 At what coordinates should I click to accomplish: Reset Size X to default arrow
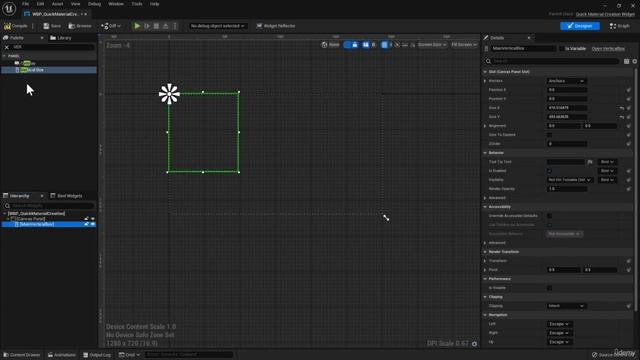click(x=622, y=108)
